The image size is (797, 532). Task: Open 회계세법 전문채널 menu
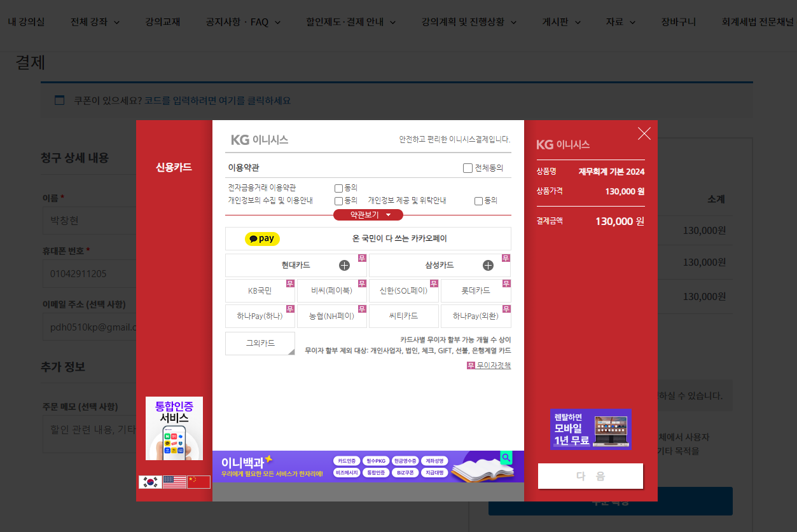758,22
